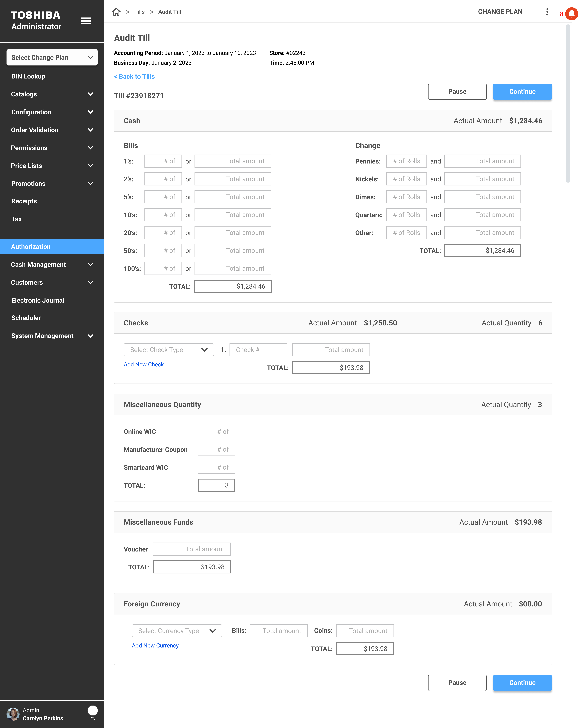Image resolution: width=586 pixels, height=728 pixels.
Task: Open the Select Check Type dropdown
Action: pyautogui.click(x=169, y=350)
